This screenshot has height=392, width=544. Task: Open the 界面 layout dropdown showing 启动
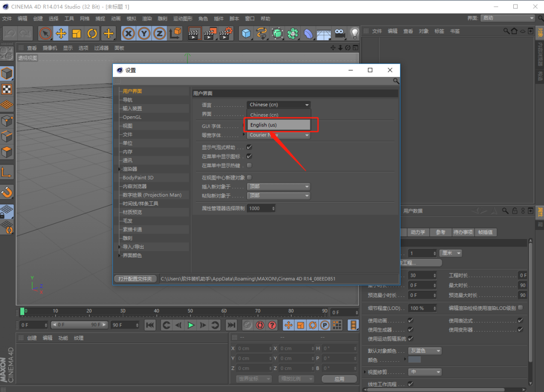pos(508,18)
